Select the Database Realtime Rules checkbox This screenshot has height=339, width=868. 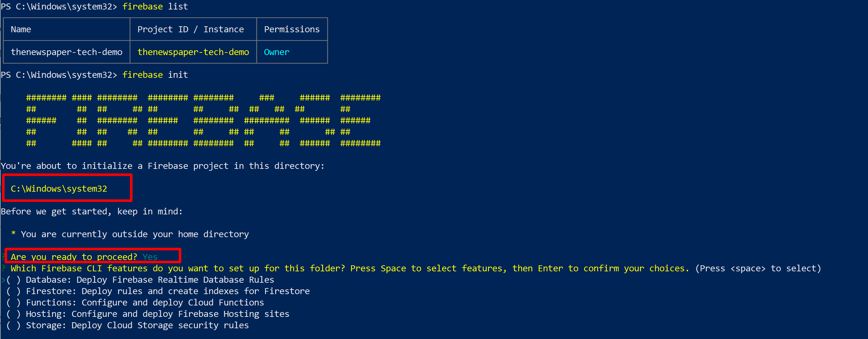(14, 280)
